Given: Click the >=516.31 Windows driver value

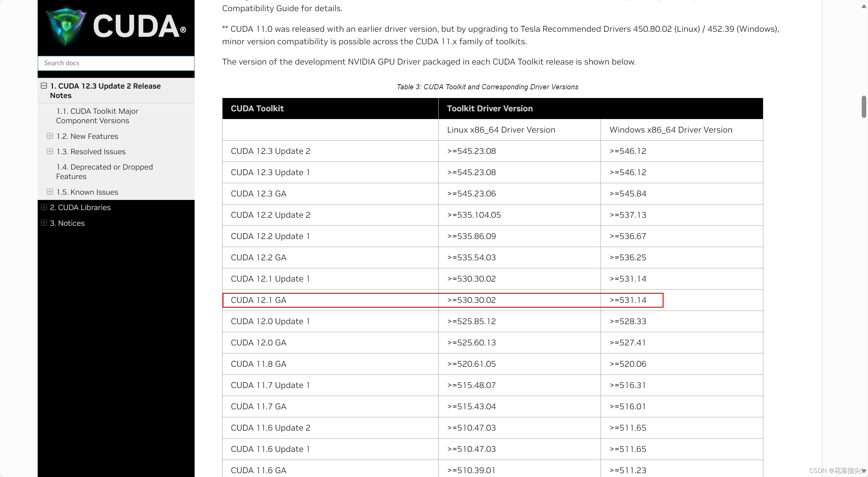Looking at the screenshot, I should point(628,385).
